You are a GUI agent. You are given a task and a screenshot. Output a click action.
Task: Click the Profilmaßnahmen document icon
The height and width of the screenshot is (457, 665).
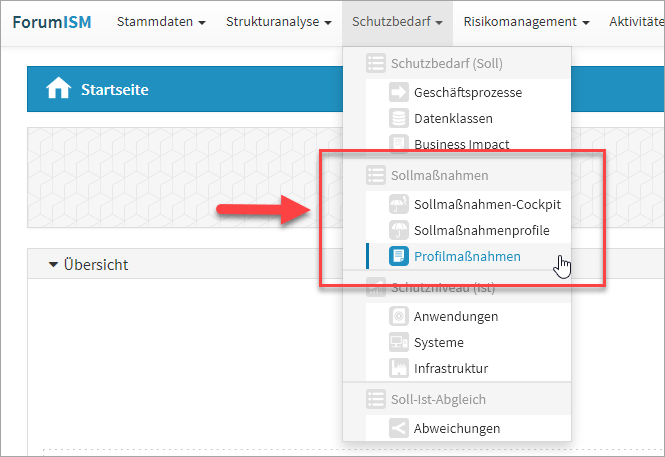click(x=399, y=257)
